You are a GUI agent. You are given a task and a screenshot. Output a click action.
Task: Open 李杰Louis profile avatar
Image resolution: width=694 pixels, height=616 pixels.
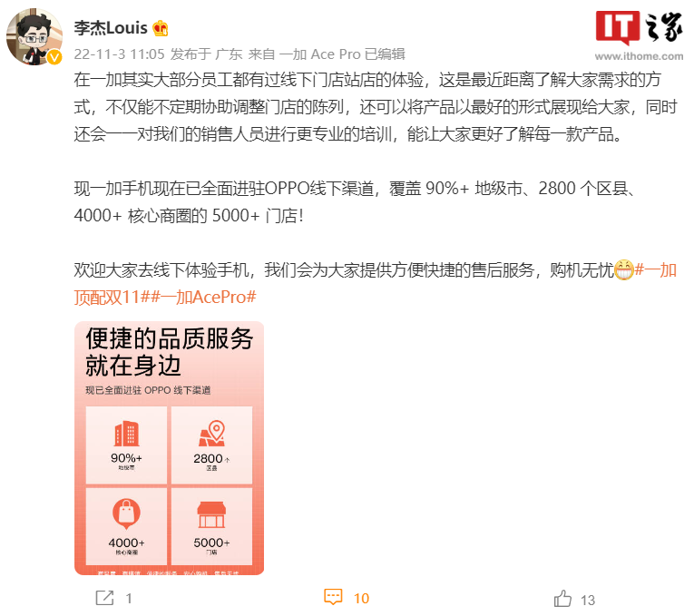click(34, 36)
